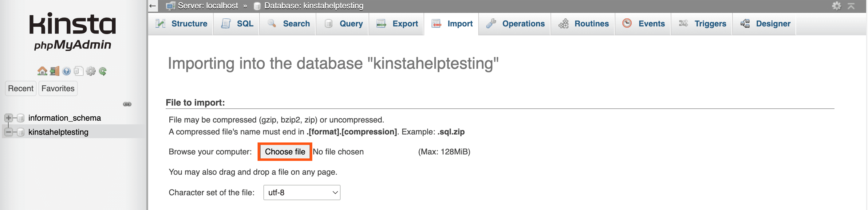Click the phpMyAdmin home icon
This screenshot has height=210, width=868.
(x=42, y=71)
